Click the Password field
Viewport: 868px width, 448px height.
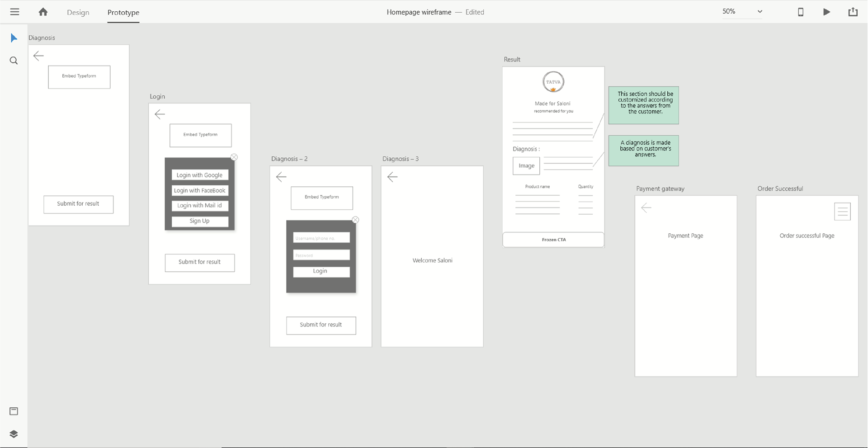tap(321, 255)
